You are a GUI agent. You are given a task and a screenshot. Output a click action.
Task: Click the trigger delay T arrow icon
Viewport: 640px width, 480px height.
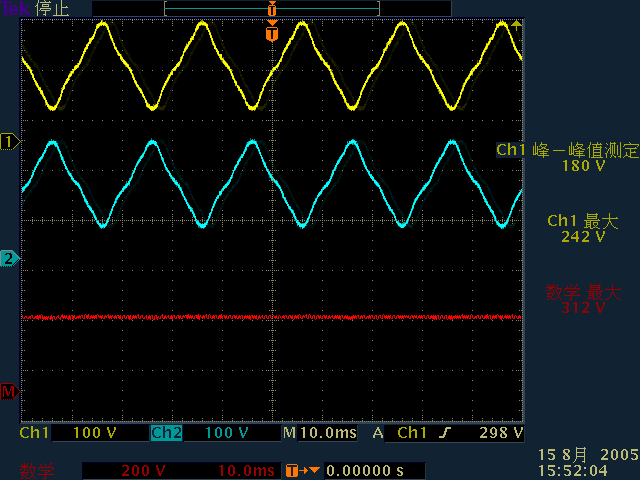pos(302,471)
